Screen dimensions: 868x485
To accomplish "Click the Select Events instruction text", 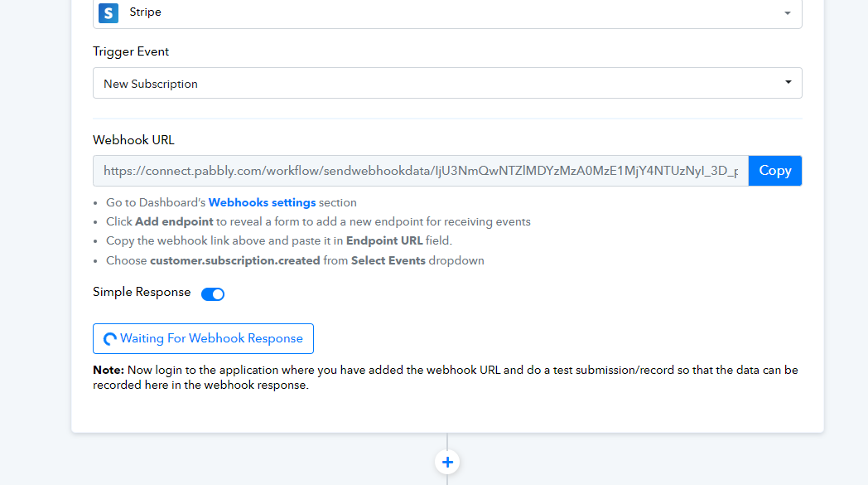I will tap(388, 260).
